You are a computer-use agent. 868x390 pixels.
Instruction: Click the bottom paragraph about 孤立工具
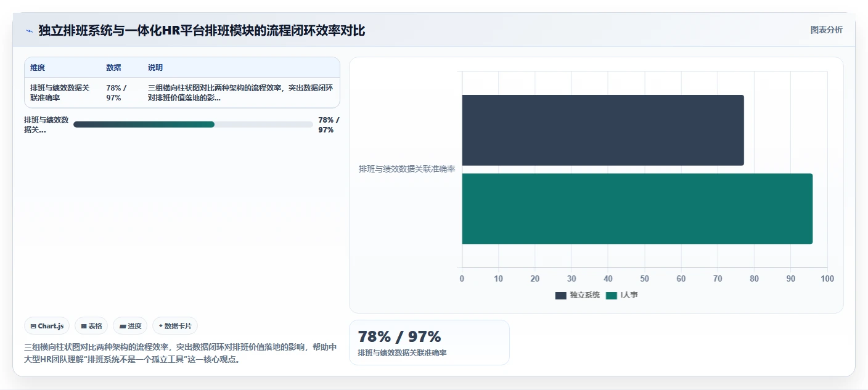pos(181,353)
